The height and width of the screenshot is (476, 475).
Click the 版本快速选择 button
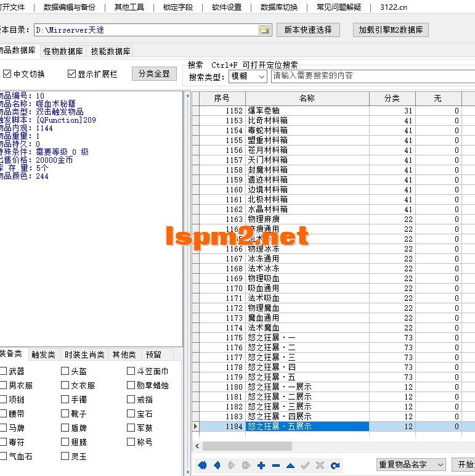308,30
